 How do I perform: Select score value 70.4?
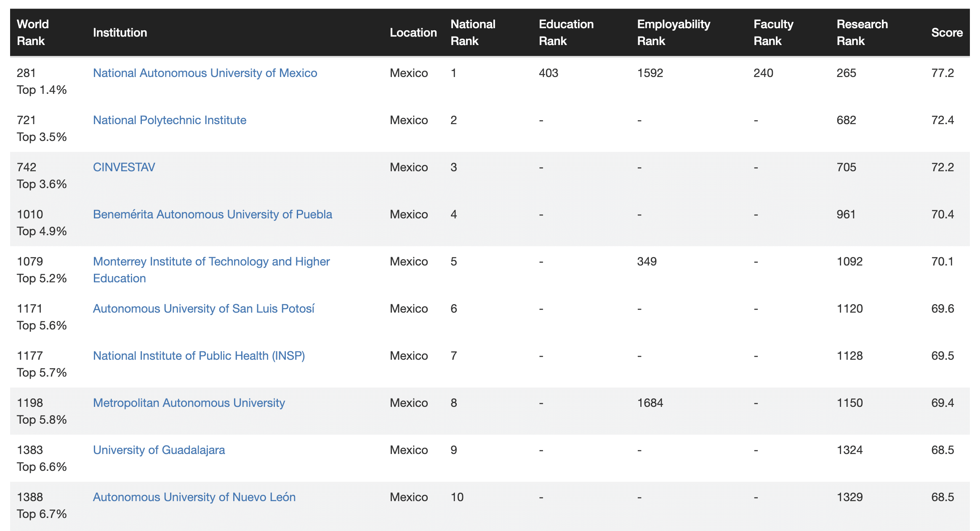[x=943, y=214]
